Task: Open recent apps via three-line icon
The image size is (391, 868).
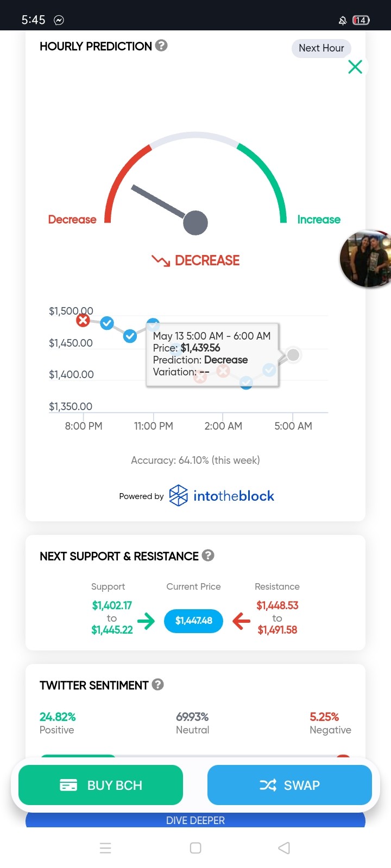Action: [x=106, y=848]
